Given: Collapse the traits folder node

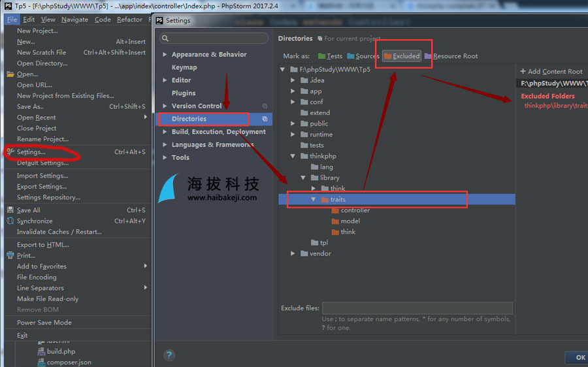Looking at the screenshot, I should click(313, 199).
